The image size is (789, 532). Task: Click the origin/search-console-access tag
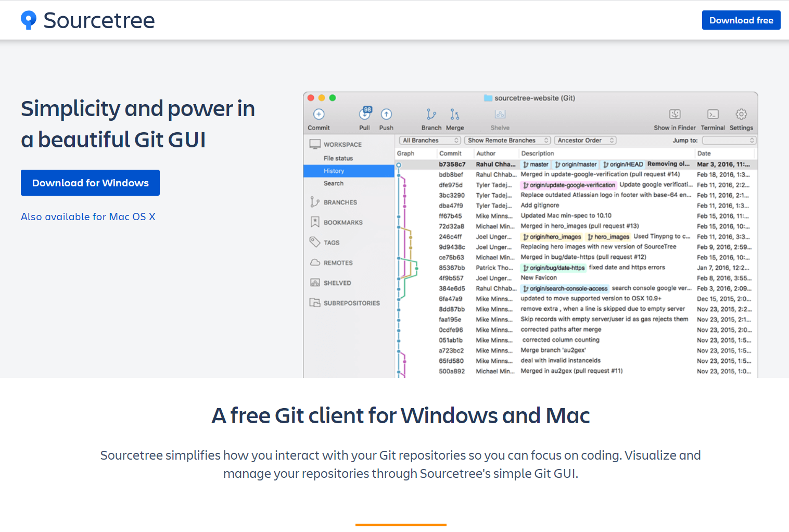(565, 288)
